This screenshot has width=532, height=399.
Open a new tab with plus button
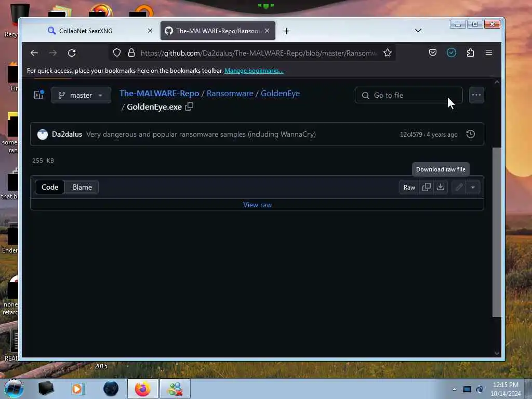[x=286, y=31]
